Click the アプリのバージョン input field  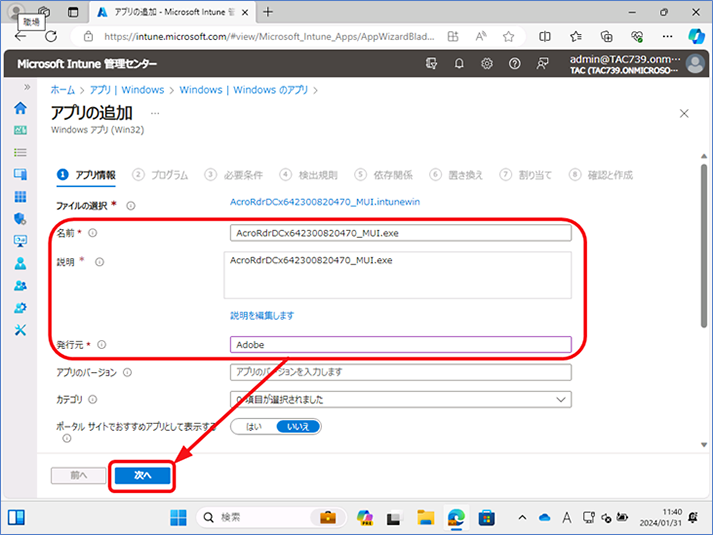coord(401,372)
